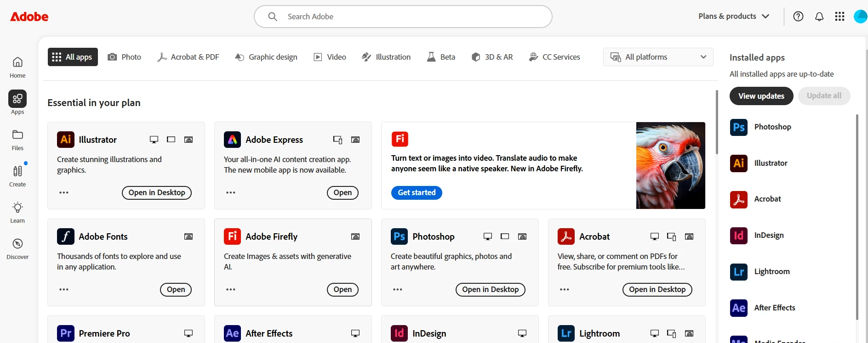Click the Adobe Firefly card icon
Screen dimensions: 868x343
[x=233, y=236]
